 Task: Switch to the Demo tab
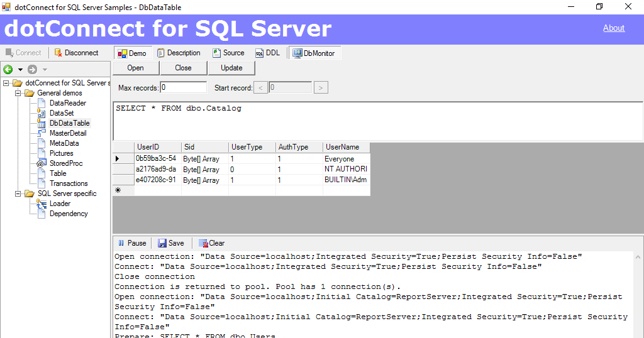click(132, 53)
